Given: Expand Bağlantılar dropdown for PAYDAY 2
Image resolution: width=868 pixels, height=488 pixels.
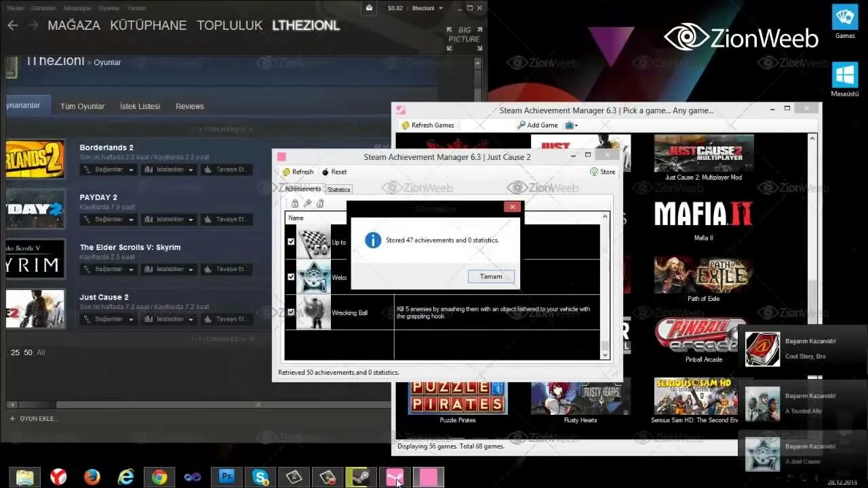Looking at the screenshot, I should [108, 220].
